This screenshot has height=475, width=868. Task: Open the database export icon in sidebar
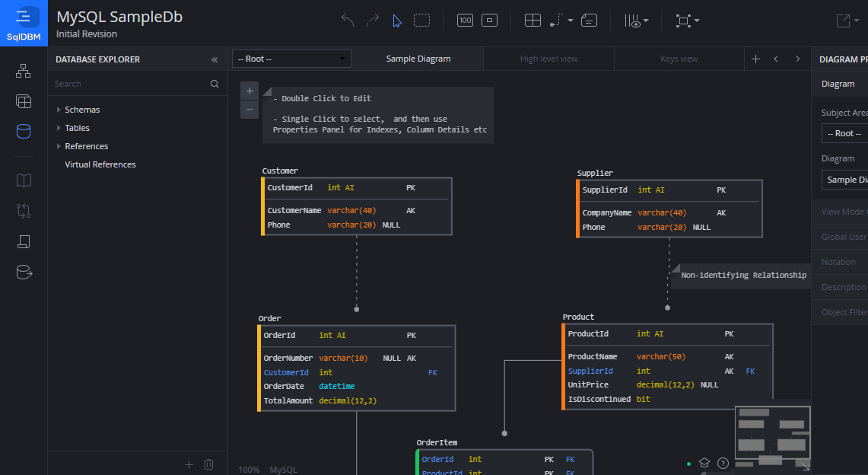24,272
